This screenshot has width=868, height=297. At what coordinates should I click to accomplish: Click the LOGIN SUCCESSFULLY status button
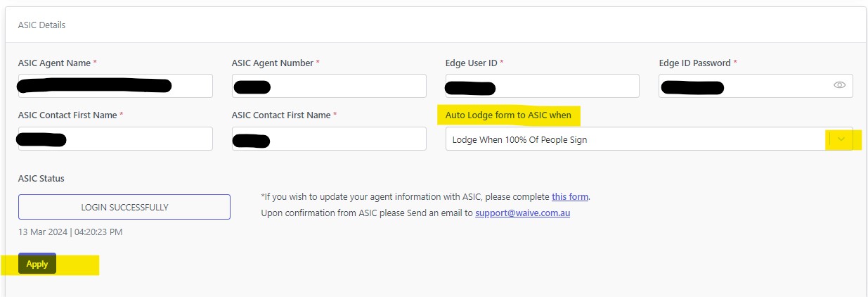tap(124, 207)
